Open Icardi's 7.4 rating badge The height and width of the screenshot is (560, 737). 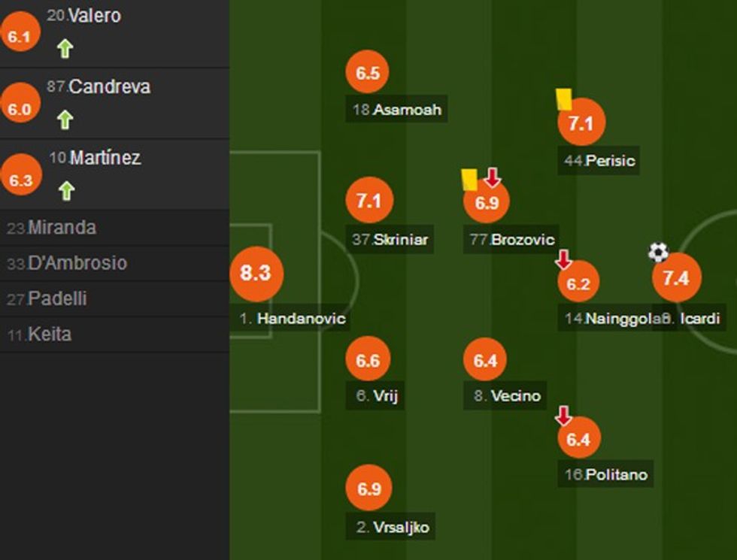[x=676, y=277]
